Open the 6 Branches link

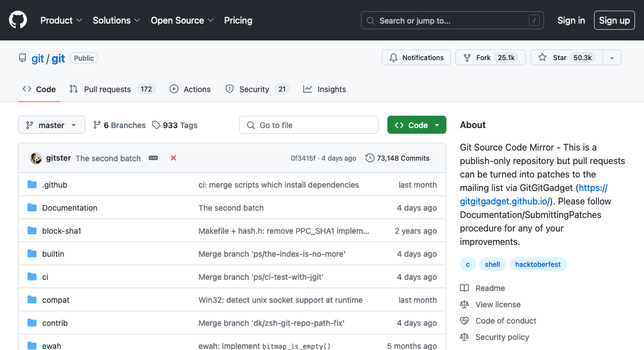coord(120,125)
